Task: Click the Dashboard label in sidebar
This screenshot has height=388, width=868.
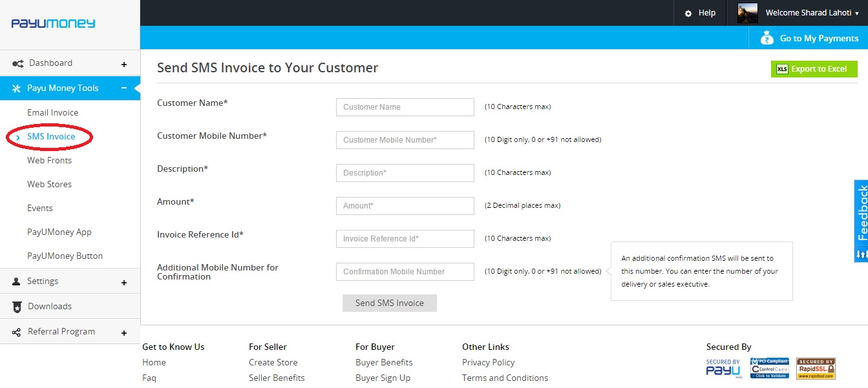Action: pos(50,63)
